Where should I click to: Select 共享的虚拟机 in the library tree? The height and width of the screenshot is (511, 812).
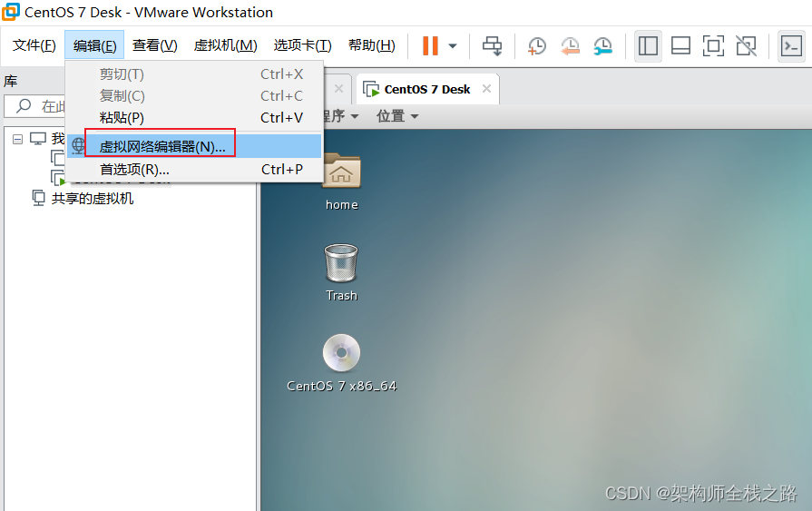pyautogui.click(x=93, y=199)
